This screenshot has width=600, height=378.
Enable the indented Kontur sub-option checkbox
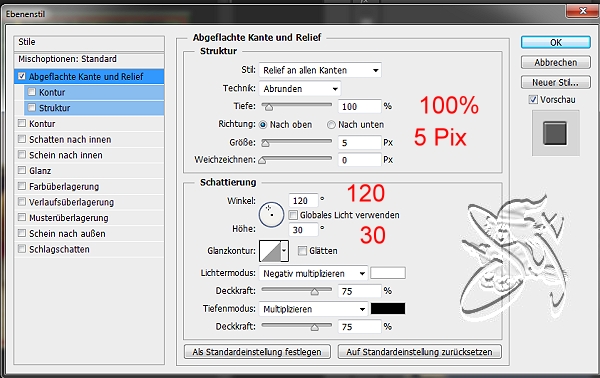click(32, 92)
